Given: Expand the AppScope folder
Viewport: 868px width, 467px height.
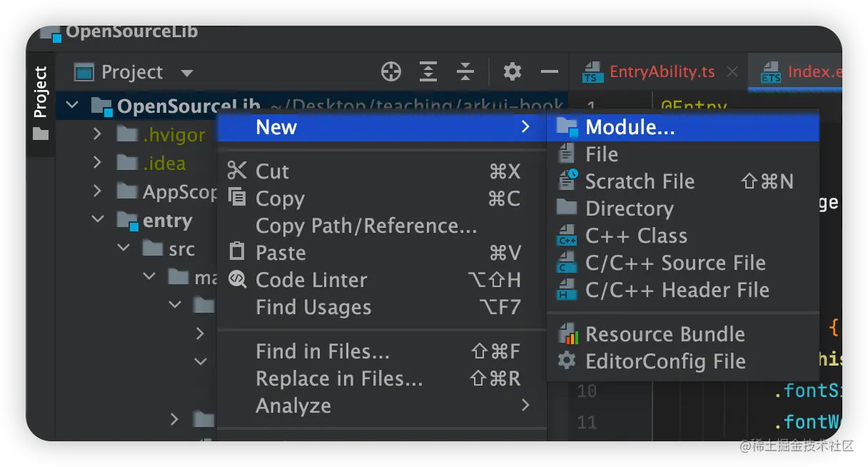Looking at the screenshot, I should click(x=98, y=191).
